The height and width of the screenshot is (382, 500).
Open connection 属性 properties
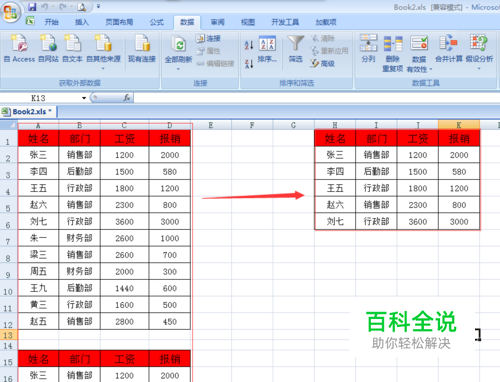coord(208,51)
